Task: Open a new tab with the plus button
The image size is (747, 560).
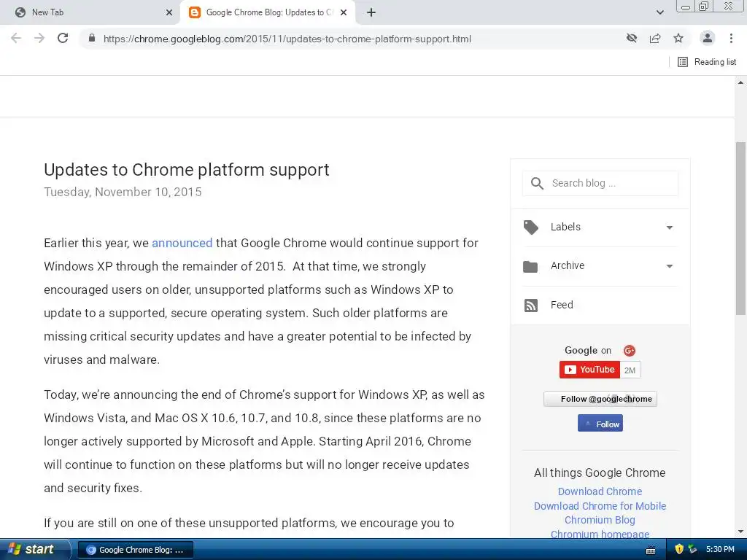Action: [x=371, y=12]
